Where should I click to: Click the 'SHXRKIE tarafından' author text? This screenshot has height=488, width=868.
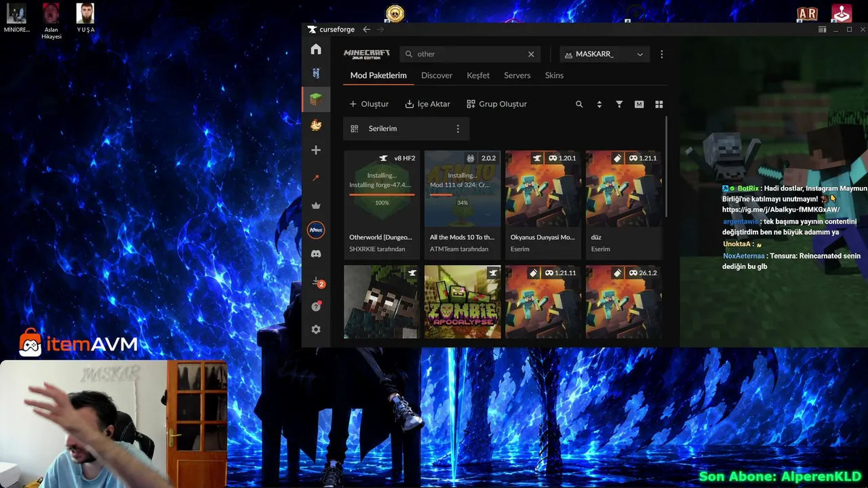(377, 249)
